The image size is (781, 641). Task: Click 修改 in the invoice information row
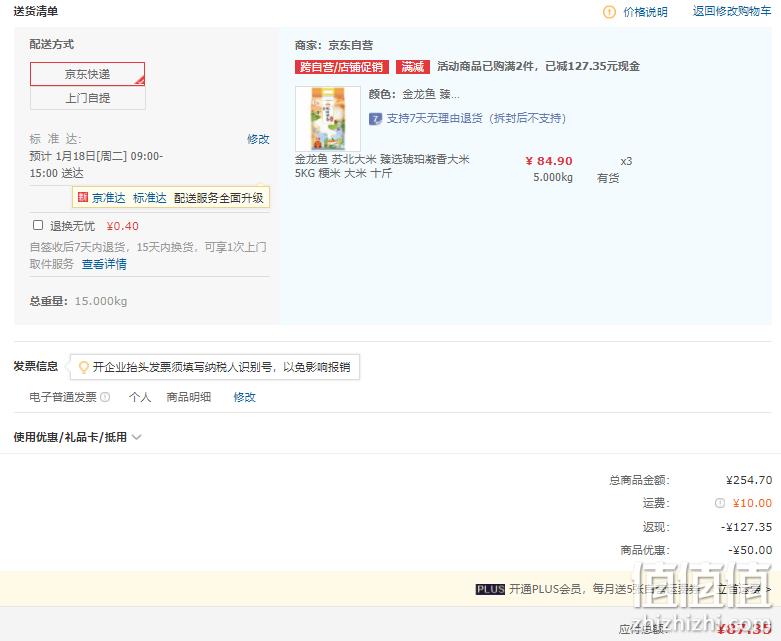(245, 397)
